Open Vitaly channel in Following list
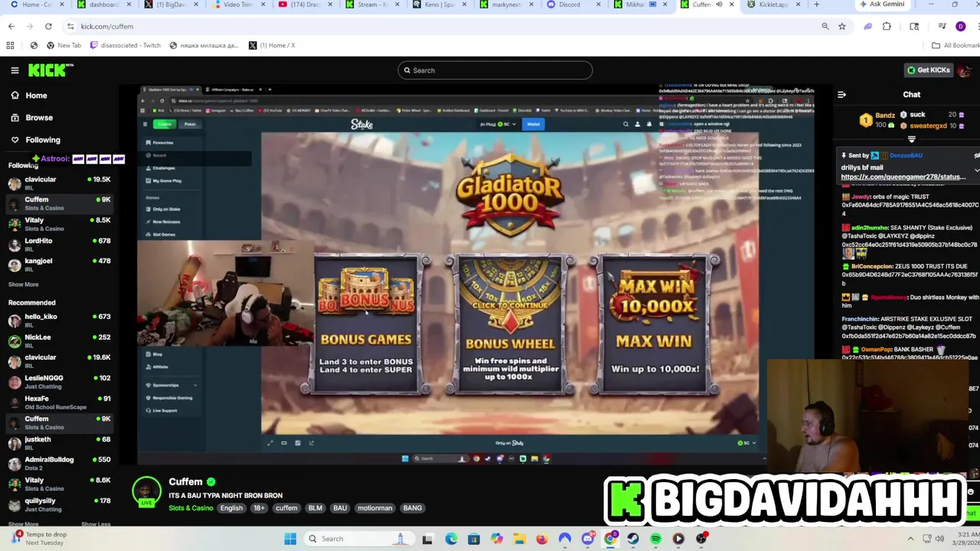980x551 pixels. click(60, 223)
